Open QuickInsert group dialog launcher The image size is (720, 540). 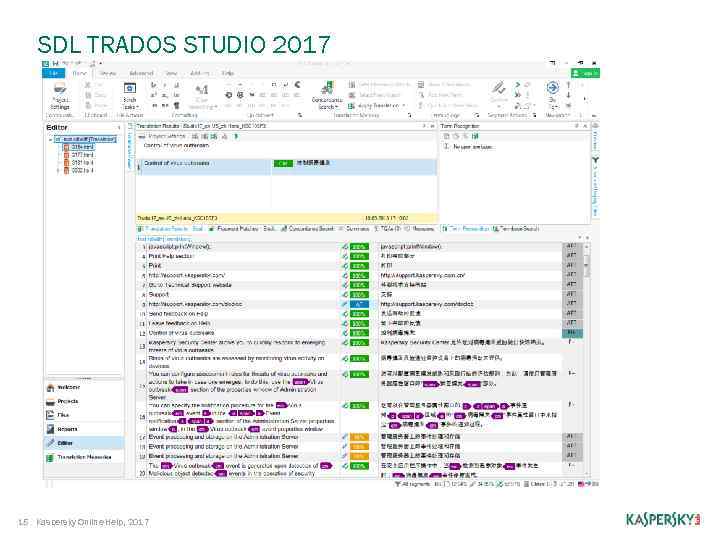(x=299, y=115)
